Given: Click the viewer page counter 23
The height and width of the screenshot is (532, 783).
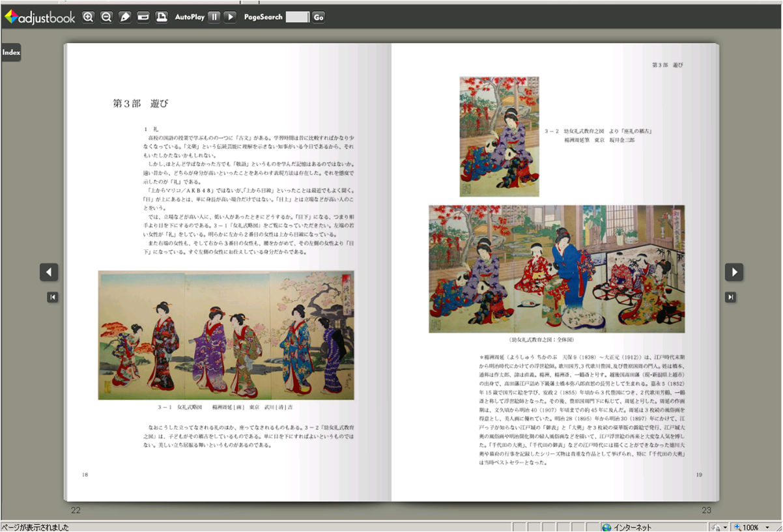Looking at the screenshot, I should pyautogui.click(x=707, y=511).
